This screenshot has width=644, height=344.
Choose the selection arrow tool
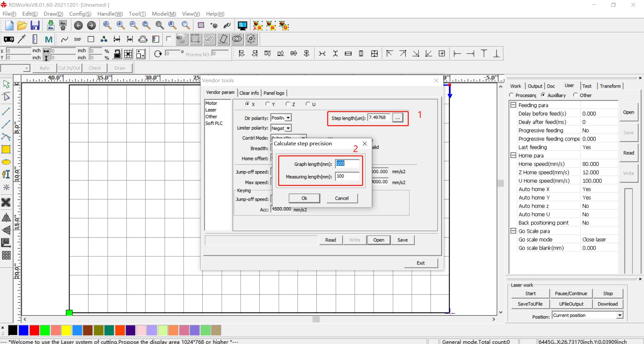coord(6,84)
